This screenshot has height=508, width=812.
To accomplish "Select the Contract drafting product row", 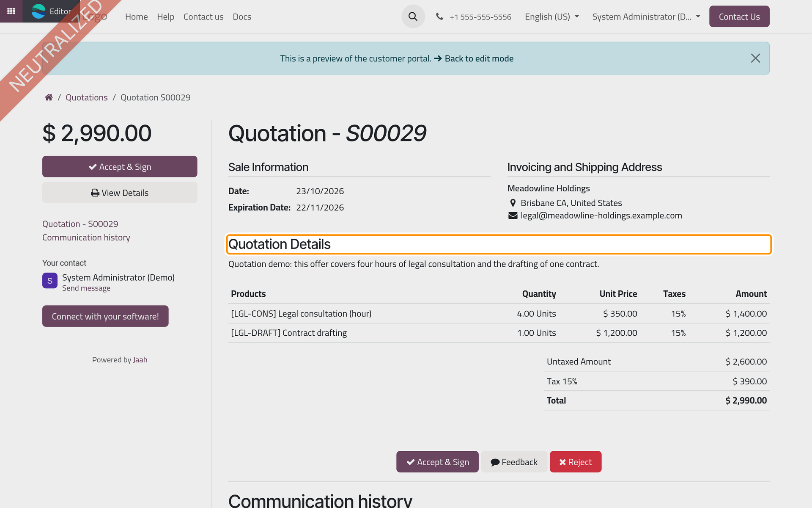I will 499,333.
